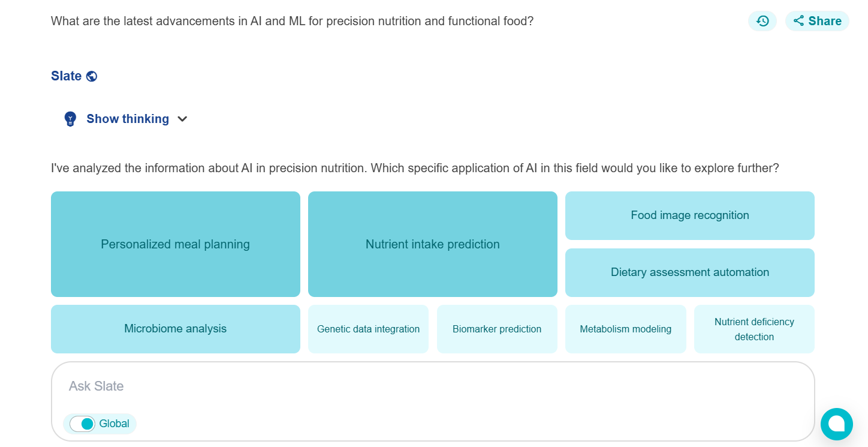Click the globe icon next to Slate
868x447 pixels.
91,76
